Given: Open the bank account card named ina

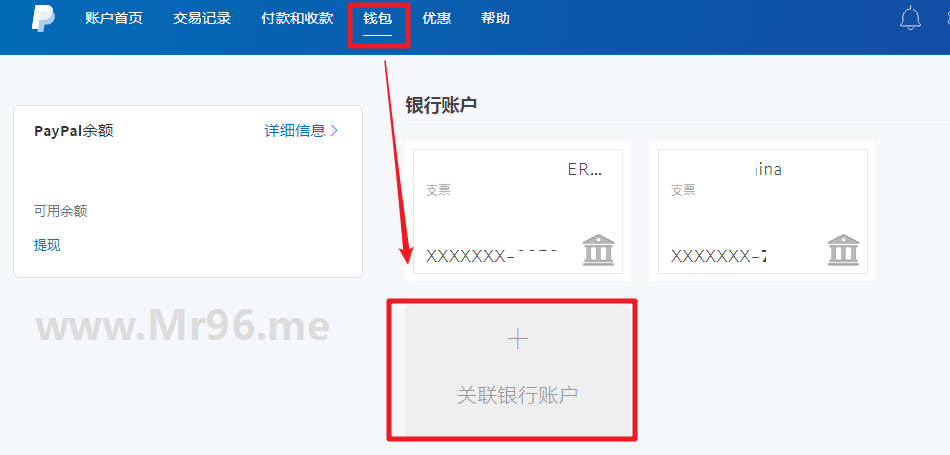Looking at the screenshot, I should (763, 211).
